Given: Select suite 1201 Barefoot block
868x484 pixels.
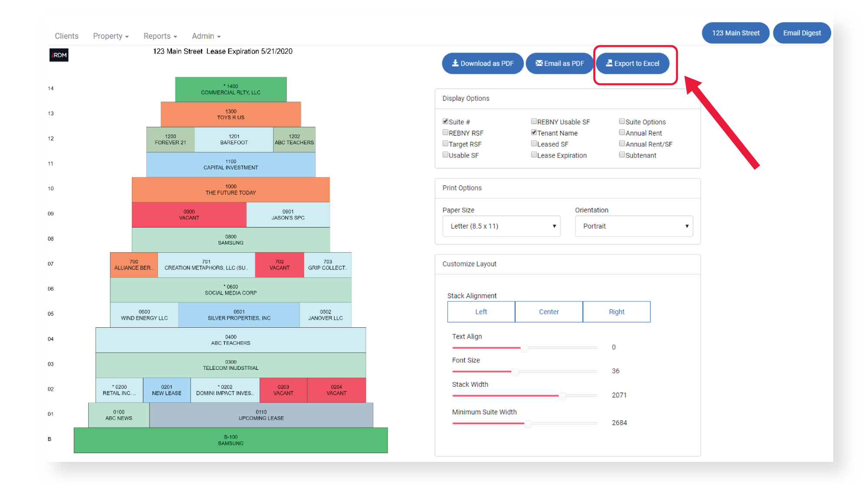Looking at the screenshot, I should pyautogui.click(x=234, y=139).
